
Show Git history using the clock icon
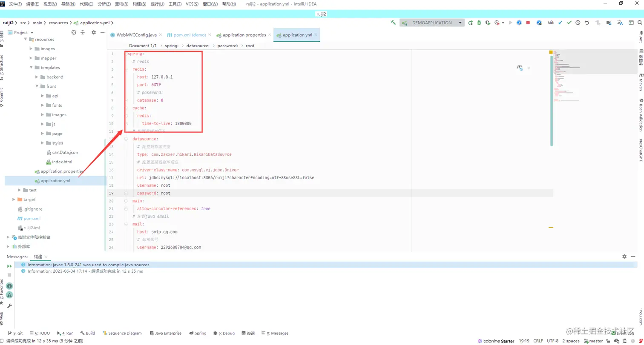click(x=578, y=23)
